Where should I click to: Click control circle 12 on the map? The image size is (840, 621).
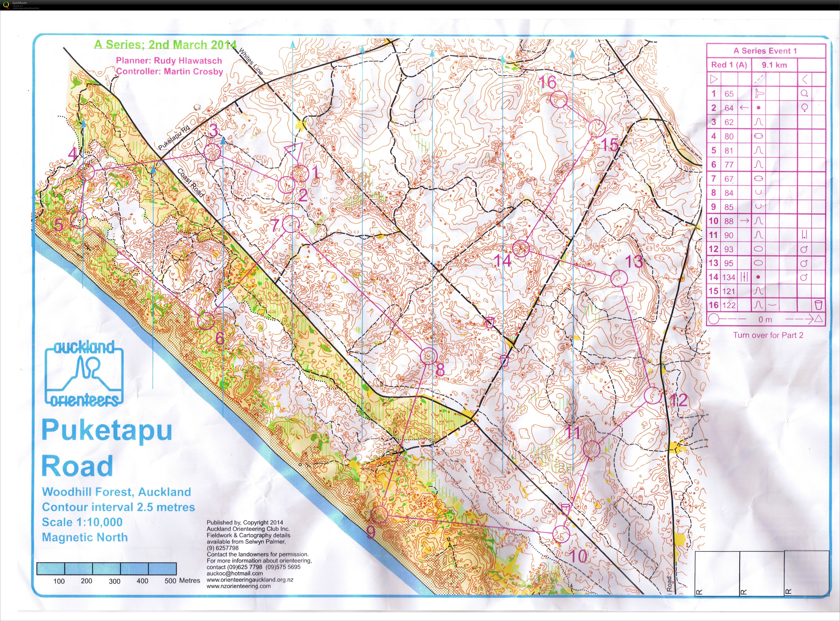click(653, 395)
